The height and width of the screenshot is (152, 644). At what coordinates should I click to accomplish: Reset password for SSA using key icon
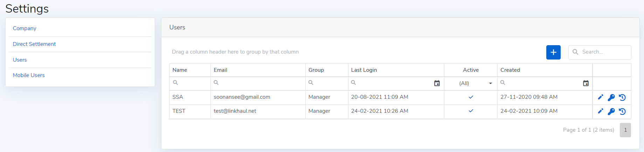point(611,97)
